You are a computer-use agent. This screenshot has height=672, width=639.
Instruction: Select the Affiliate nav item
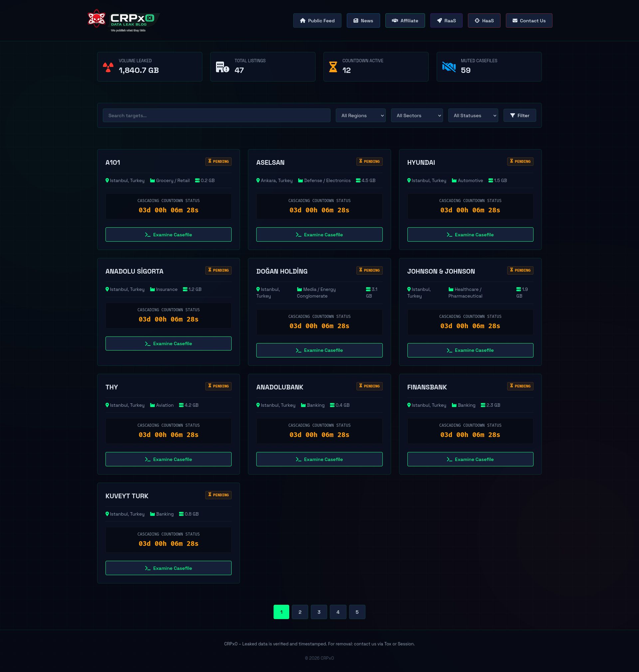405,20
